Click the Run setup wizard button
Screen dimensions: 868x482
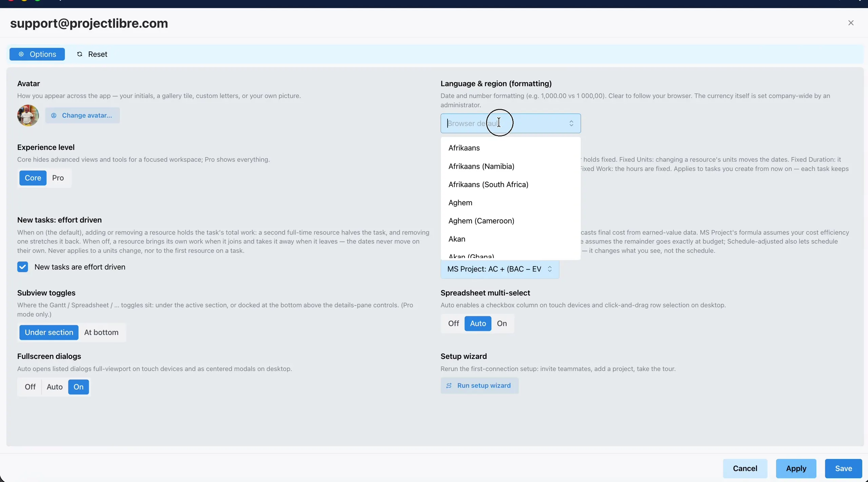click(479, 386)
